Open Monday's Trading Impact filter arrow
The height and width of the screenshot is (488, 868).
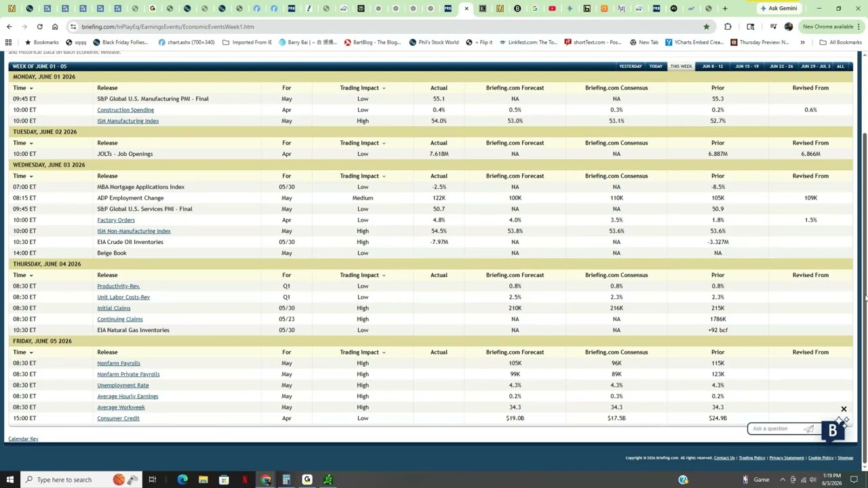pos(384,88)
